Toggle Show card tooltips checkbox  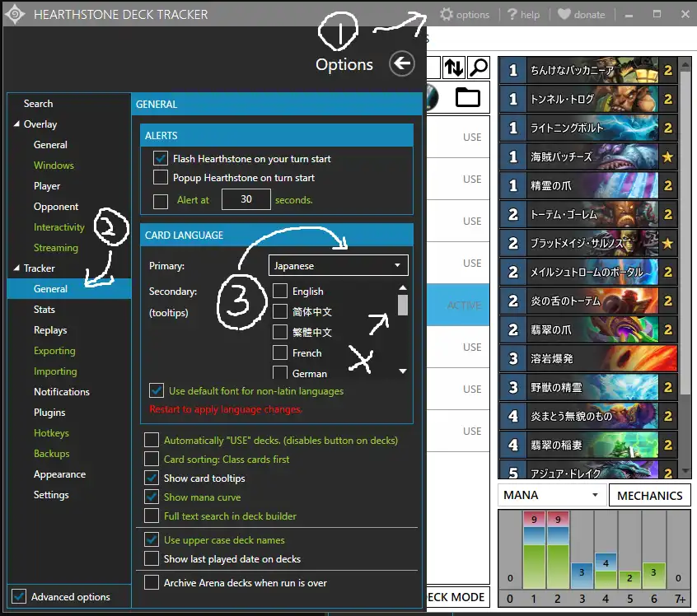click(x=152, y=478)
